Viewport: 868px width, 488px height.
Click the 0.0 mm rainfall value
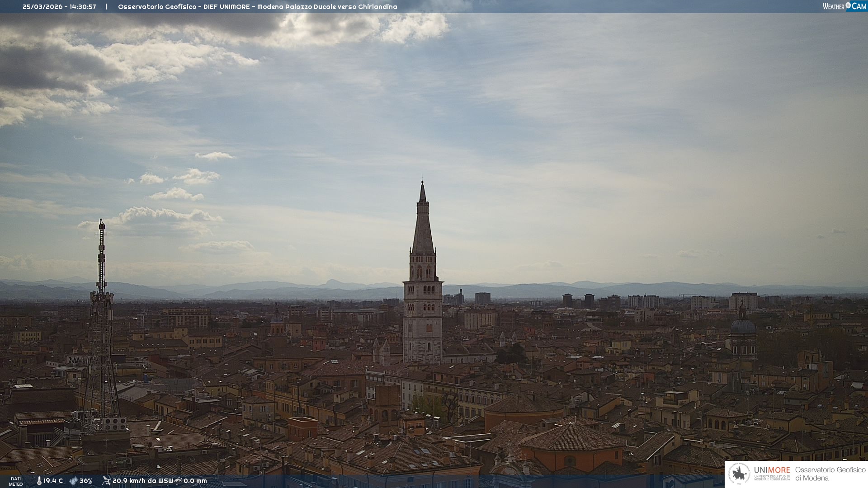pyautogui.click(x=195, y=481)
